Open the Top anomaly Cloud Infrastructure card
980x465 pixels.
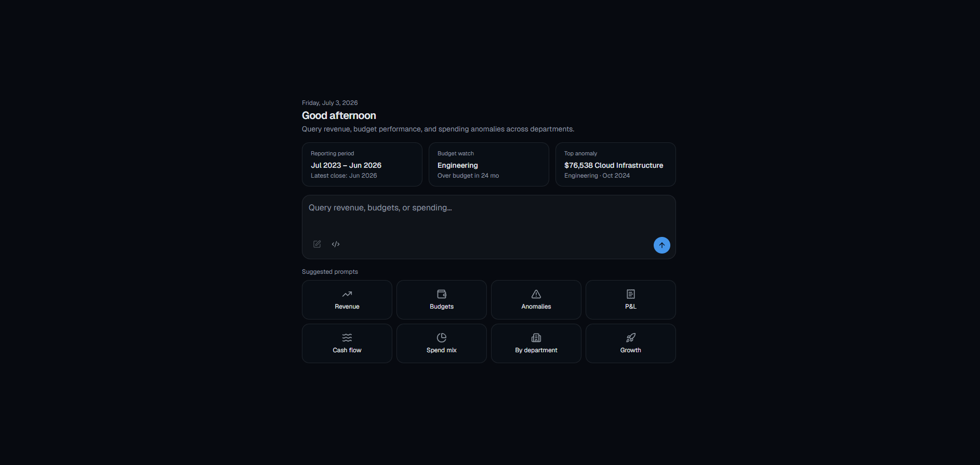pos(616,165)
